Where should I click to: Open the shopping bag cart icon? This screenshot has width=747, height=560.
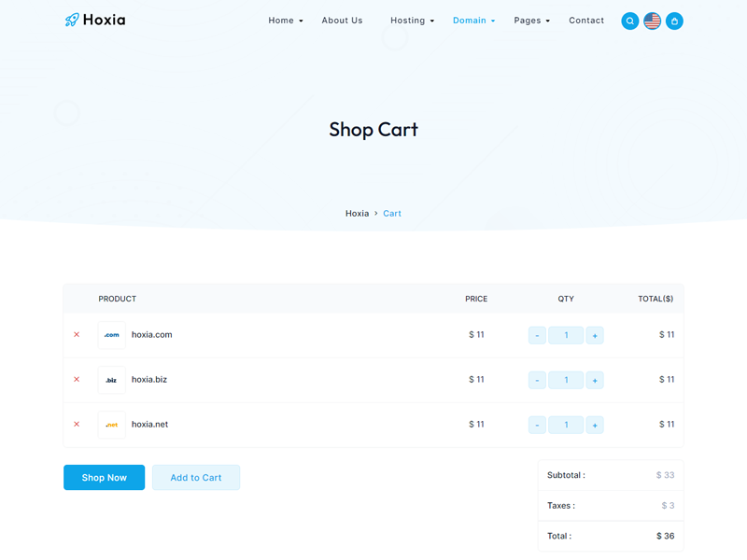[x=674, y=21]
